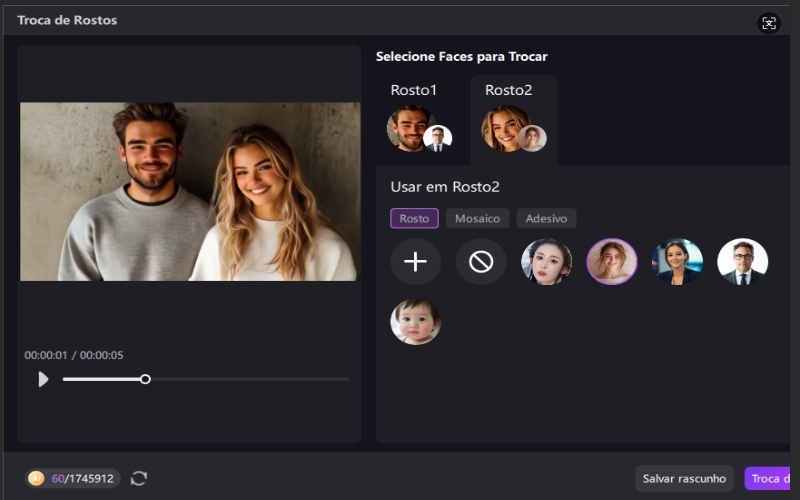Select the no-face (prohibit) icon
The image size is (800, 500).
(481, 262)
